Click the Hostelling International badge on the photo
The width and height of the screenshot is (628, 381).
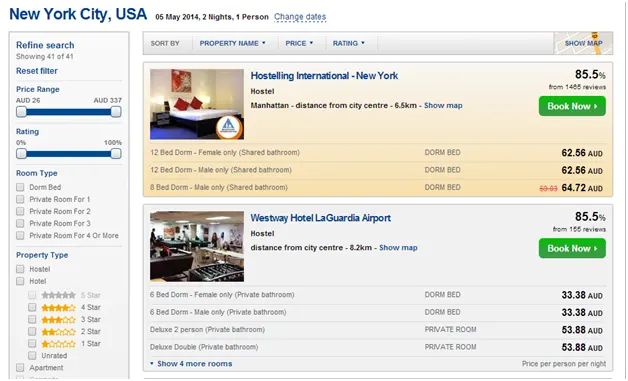(x=229, y=127)
